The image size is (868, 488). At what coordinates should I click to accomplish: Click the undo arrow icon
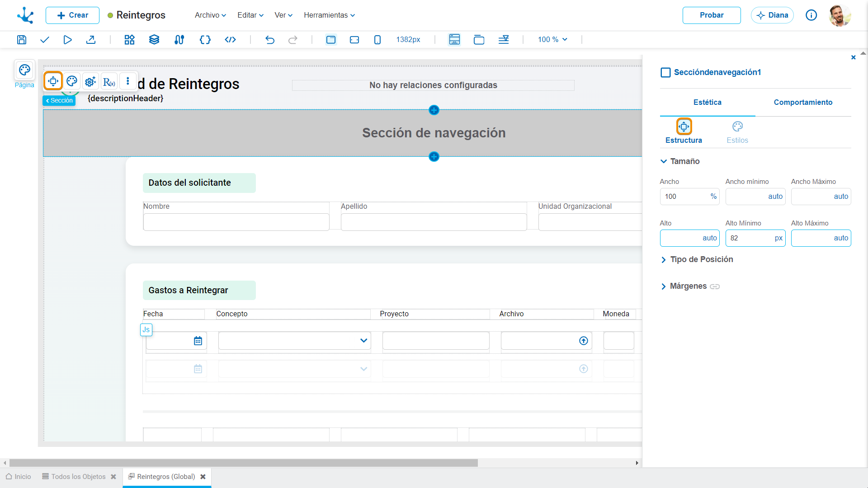coord(270,40)
